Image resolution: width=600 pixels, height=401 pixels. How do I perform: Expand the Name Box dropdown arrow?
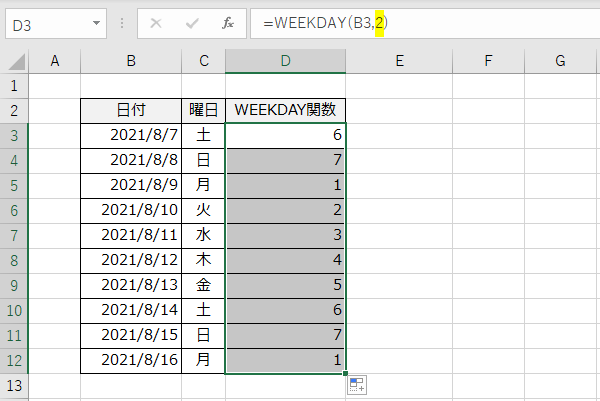click(x=96, y=22)
